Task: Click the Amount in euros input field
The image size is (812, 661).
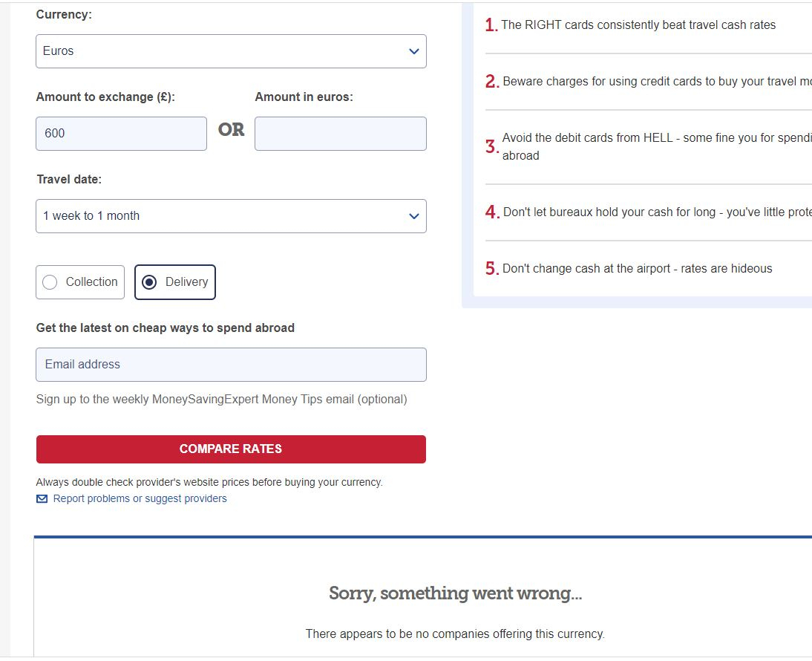Action: pyautogui.click(x=341, y=134)
